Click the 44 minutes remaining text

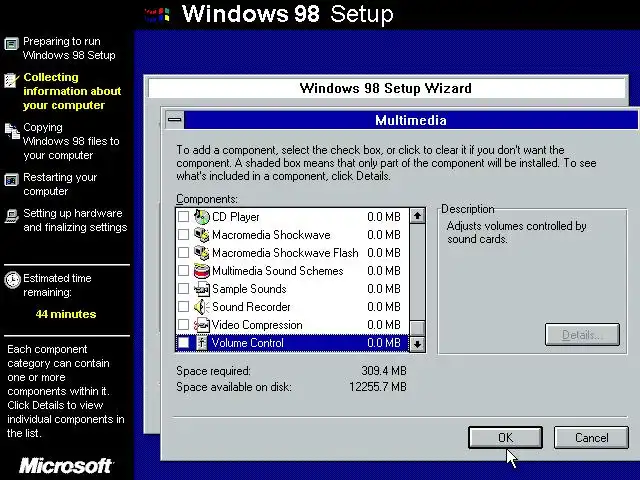coord(66,314)
